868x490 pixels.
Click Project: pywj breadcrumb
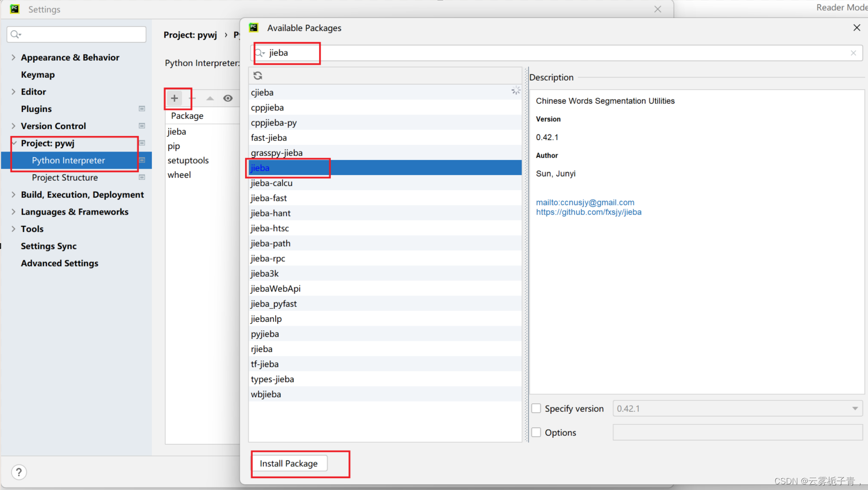pos(190,35)
